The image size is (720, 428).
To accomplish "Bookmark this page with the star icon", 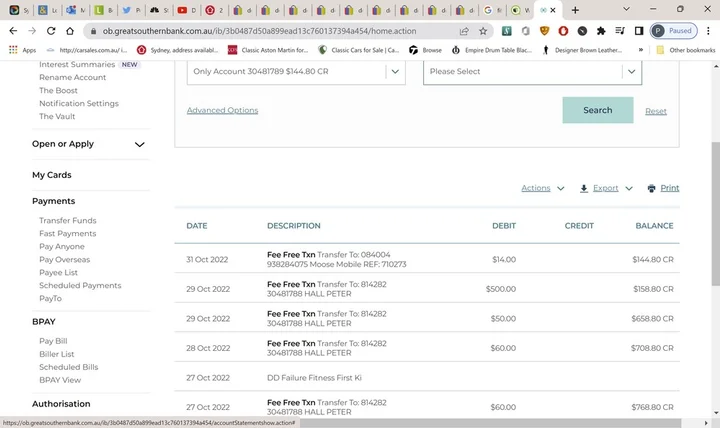I will tap(483, 31).
